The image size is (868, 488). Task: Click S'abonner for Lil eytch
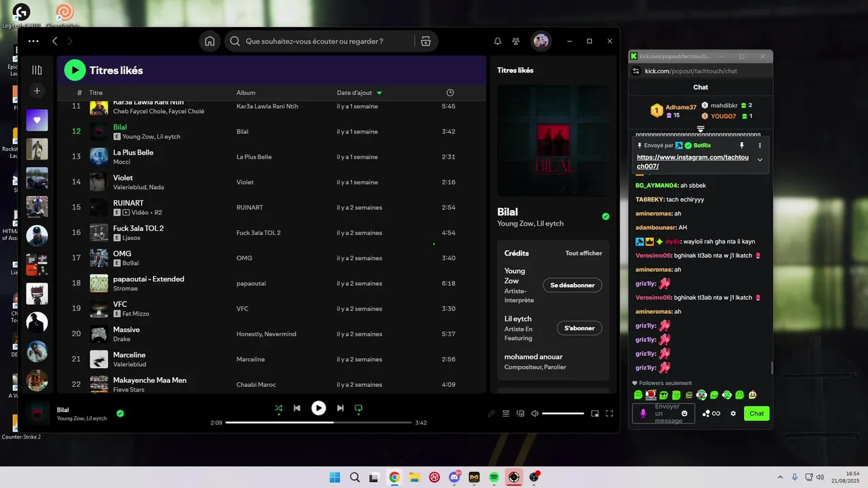pos(579,328)
